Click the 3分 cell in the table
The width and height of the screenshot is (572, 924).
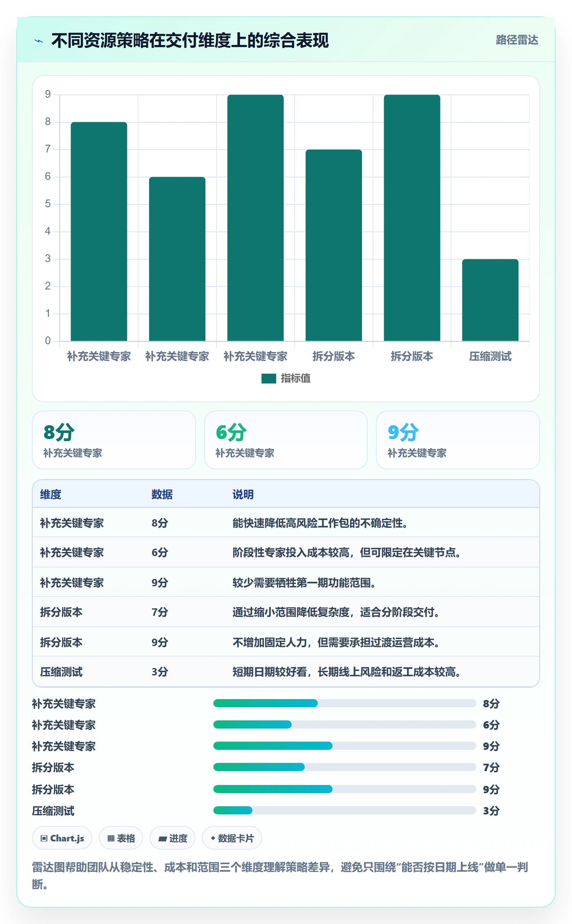coord(160,672)
